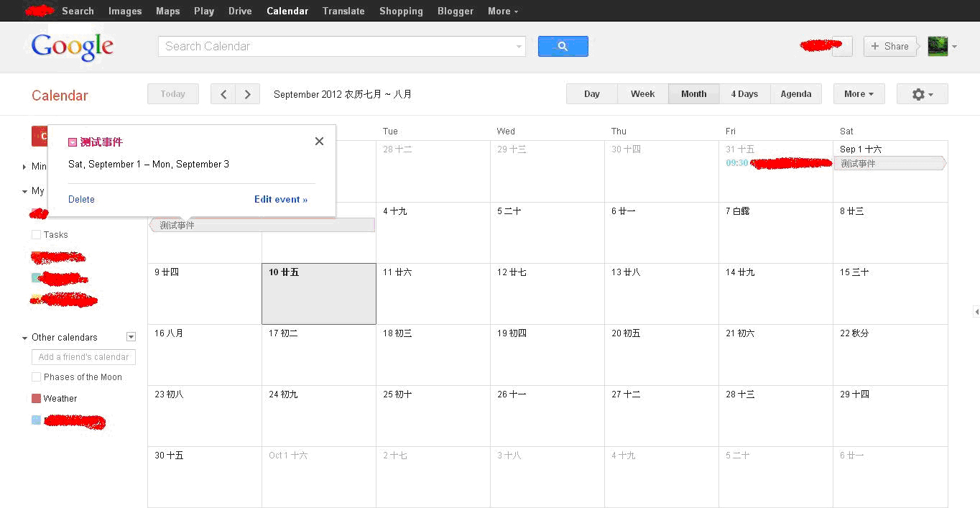Viewport: 980px width, 508px height.
Task: Open Edit event link
Action: pyautogui.click(x=281, y=199)
